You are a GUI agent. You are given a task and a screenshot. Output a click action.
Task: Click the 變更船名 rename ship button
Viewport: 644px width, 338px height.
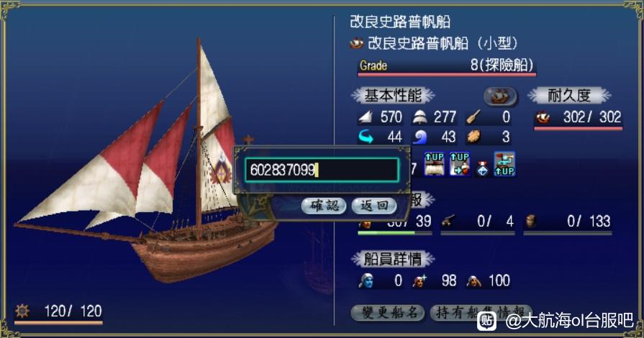[x=388, y=313]
